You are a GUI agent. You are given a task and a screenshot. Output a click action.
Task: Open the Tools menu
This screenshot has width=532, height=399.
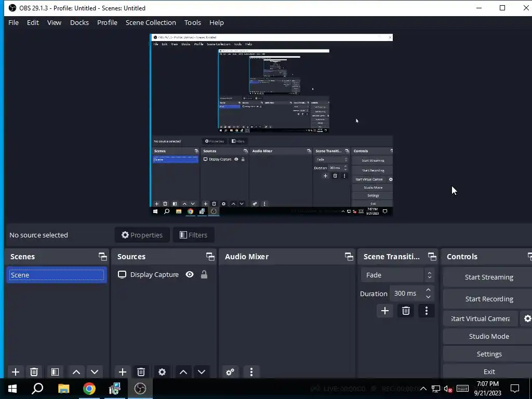coord(193,22)
